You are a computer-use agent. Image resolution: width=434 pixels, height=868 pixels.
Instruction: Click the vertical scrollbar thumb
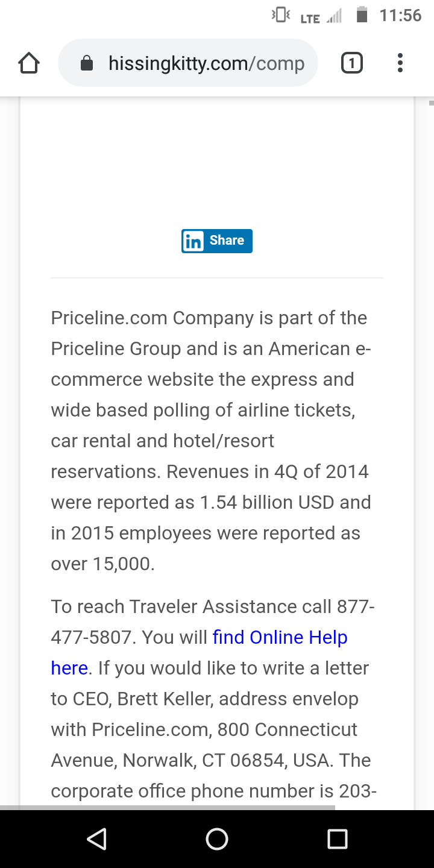point(431,103)
